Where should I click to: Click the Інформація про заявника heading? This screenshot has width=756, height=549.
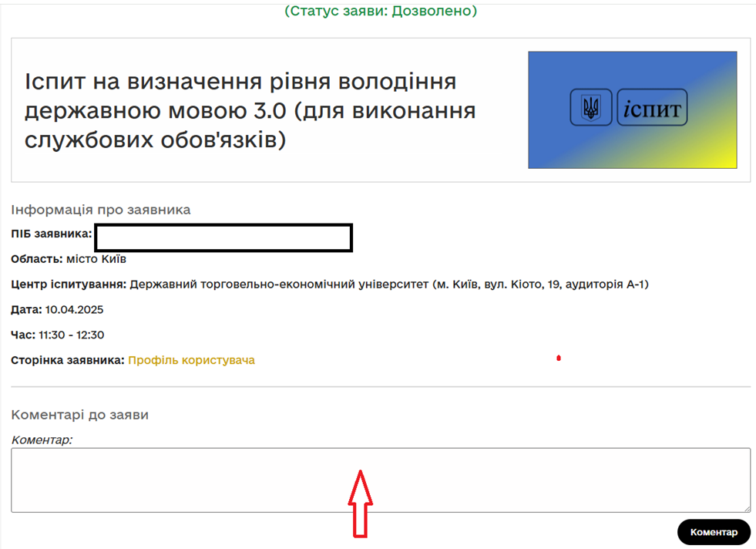[101, 210]
